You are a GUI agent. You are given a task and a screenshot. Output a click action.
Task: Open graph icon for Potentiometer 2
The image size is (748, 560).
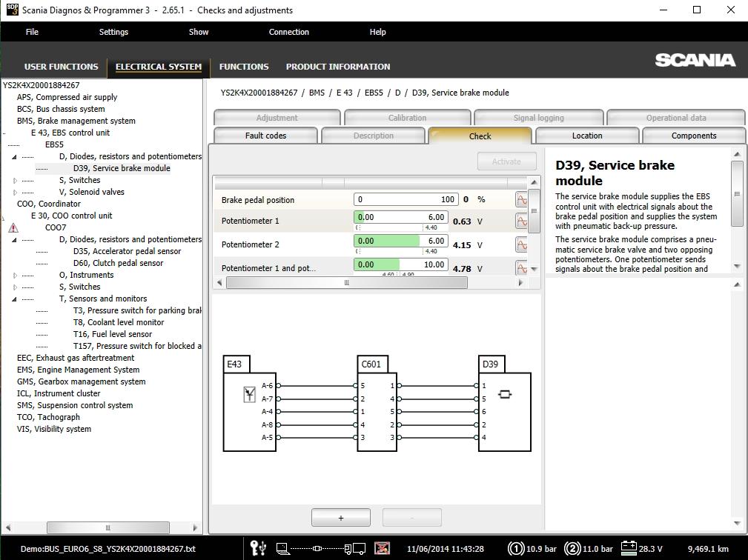(521, 244)
